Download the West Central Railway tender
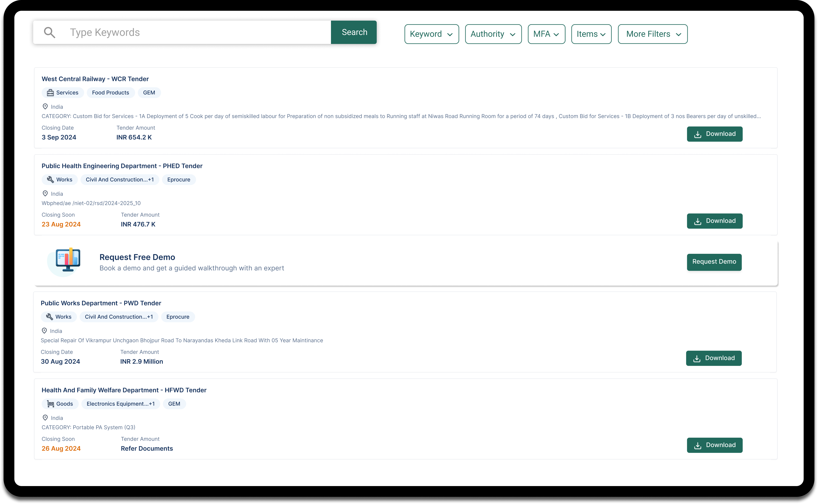This screenshot has width=818, height=504. pos(714,134)
